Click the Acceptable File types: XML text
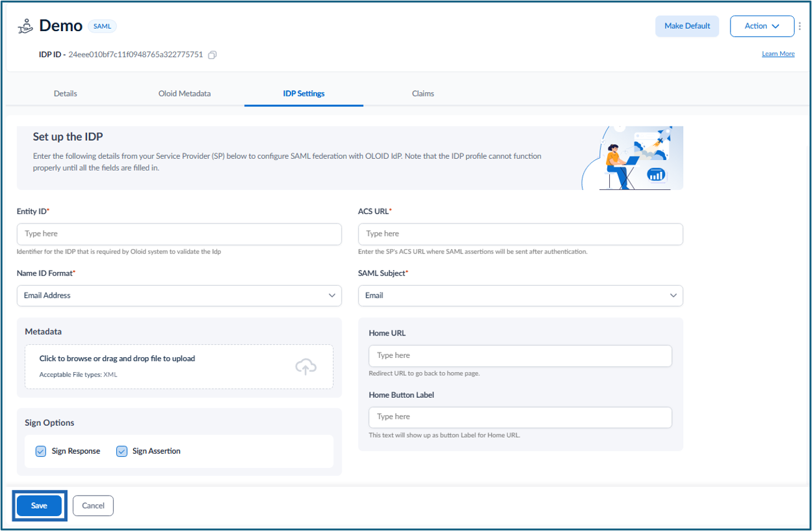This screenshot has height=531, width=812. (x=78, y=375)
